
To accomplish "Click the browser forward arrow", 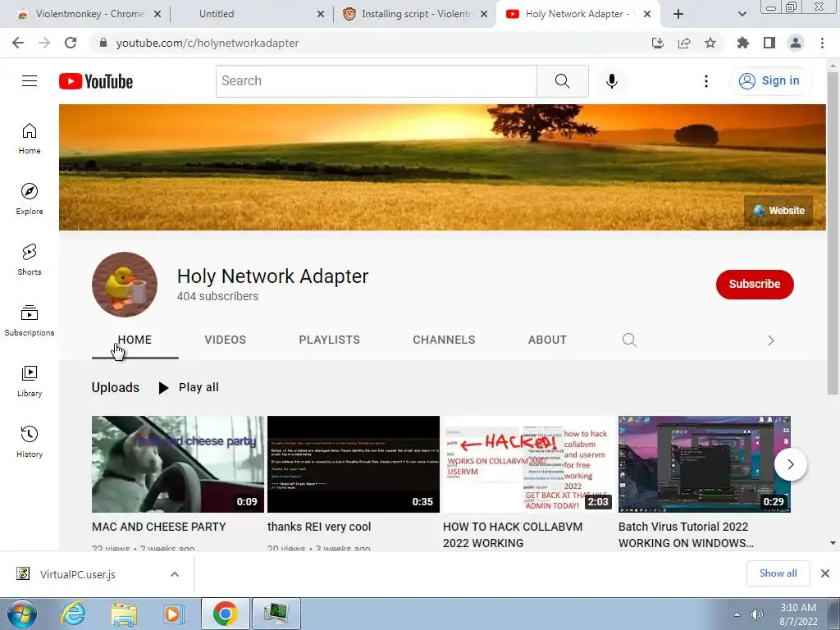I will pos(44,43).
